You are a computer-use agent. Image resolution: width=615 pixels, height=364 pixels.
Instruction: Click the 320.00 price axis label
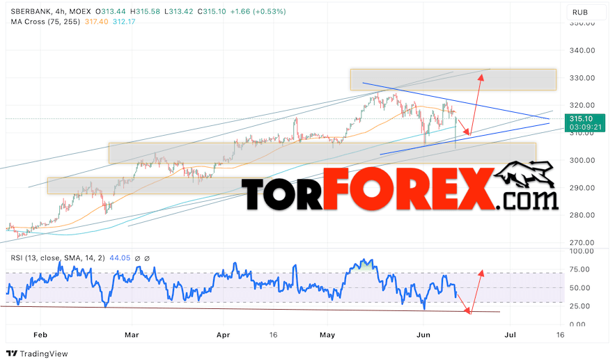point(582,105)
